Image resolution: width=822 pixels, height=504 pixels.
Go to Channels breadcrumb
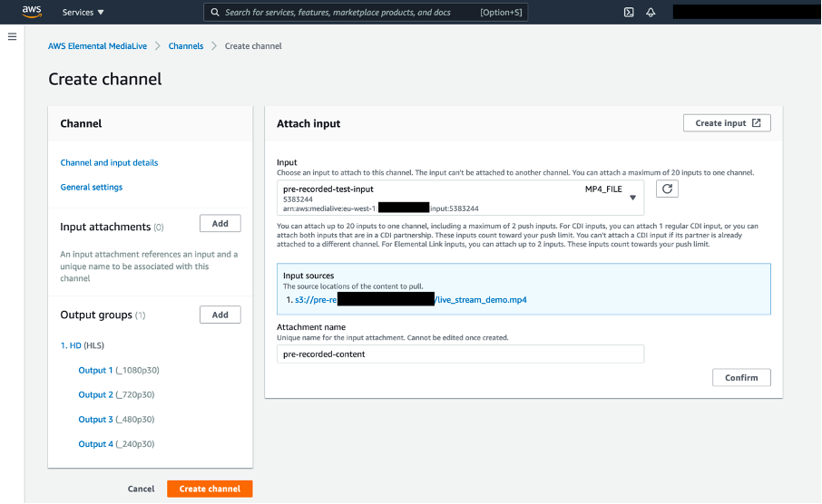pyautogui.click(x=186, y=46)
